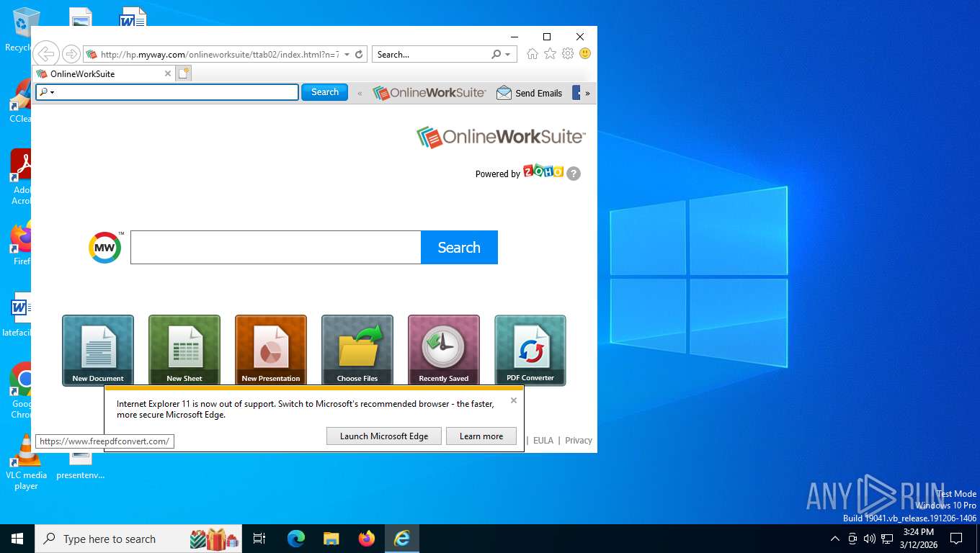Open the Recently Saved tile
Viewport: 980px width, 553px height.
pyautogui.click(x=444, y=350)
